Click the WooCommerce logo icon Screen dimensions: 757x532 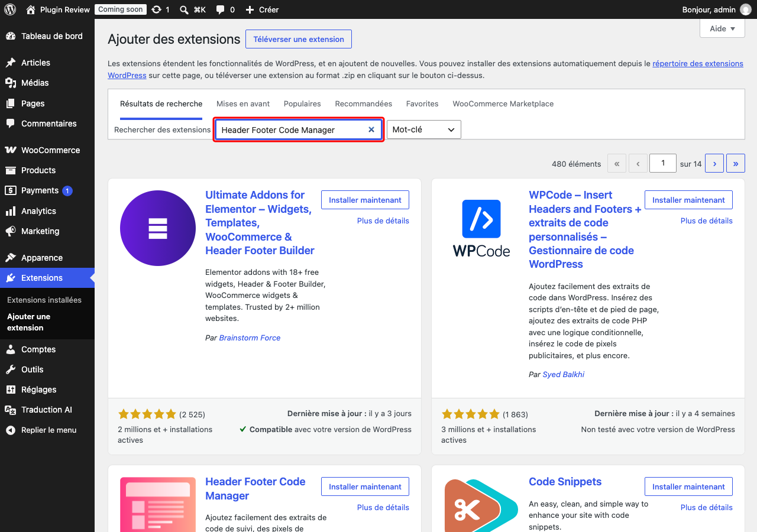pos(11,150)
